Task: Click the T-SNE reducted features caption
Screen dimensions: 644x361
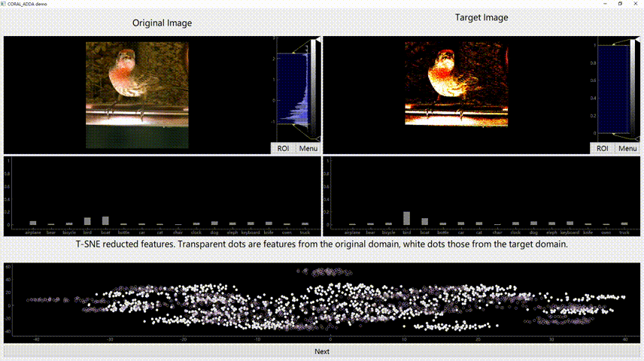Action: coord(321,244)
